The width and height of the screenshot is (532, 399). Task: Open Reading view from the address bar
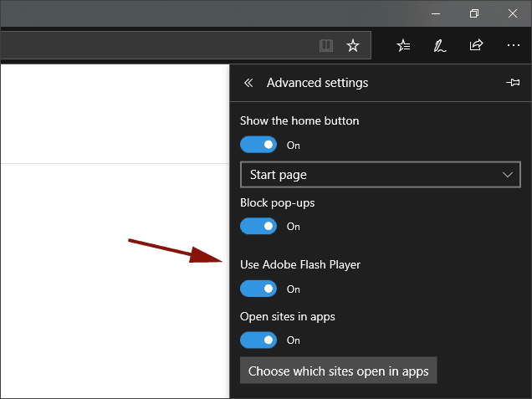(326, 46)
